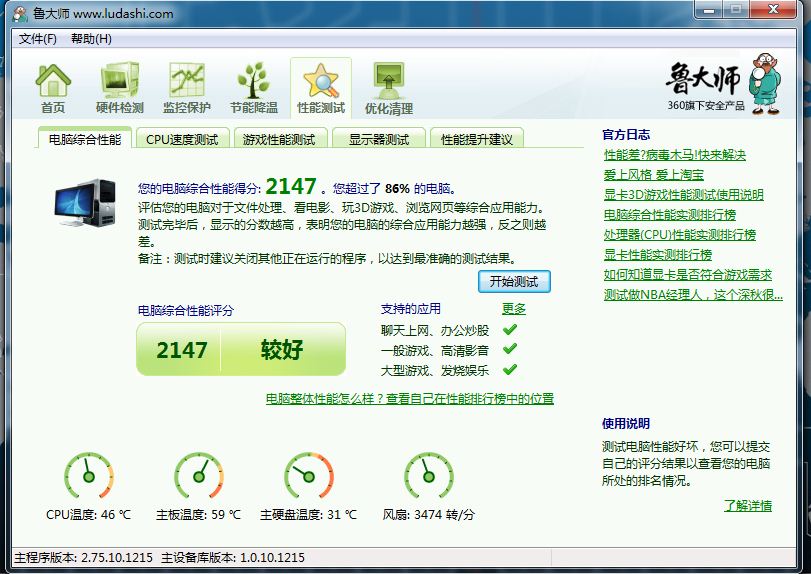
Task: Switch to the 电脑综合性能 tab
Action: point(85,139)
